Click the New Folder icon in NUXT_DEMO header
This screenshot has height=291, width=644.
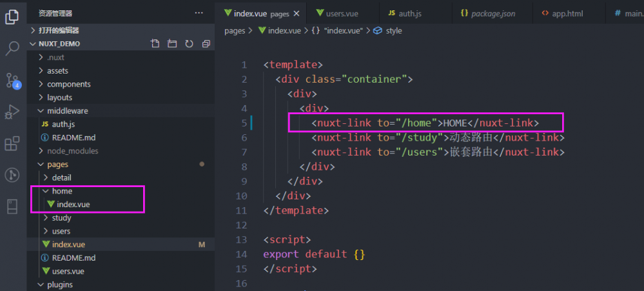(171, 44)
